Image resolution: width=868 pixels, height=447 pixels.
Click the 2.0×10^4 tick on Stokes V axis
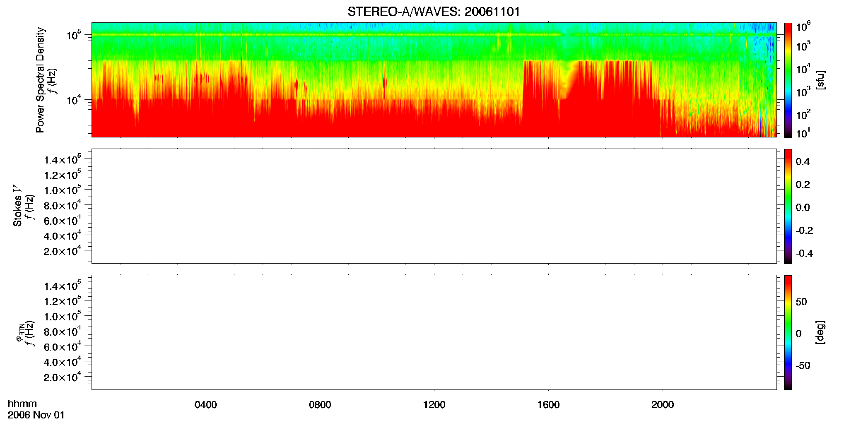click(x=63, y=250)
